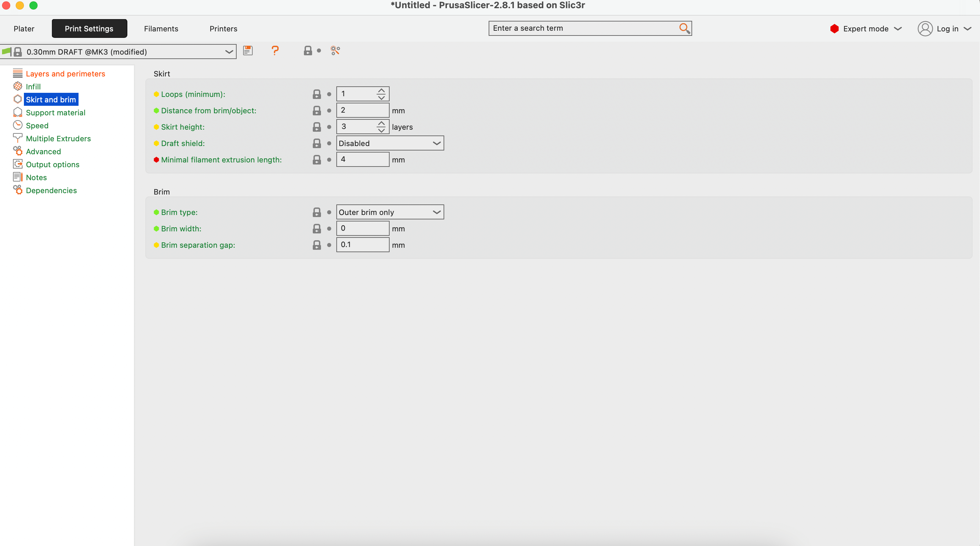Click the reset dot next to Skirt height
Image resolution: width=980 pixels, height=546 pixels.
point(329,127)
